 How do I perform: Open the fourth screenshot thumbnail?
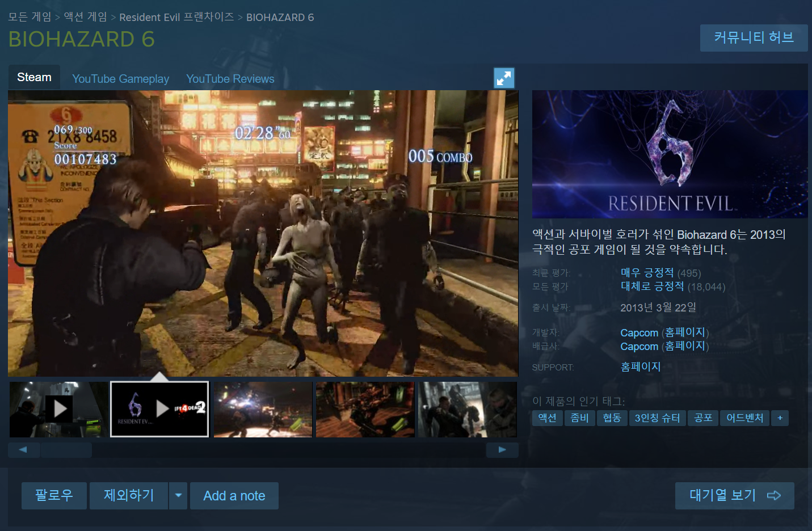pos(365,409)
